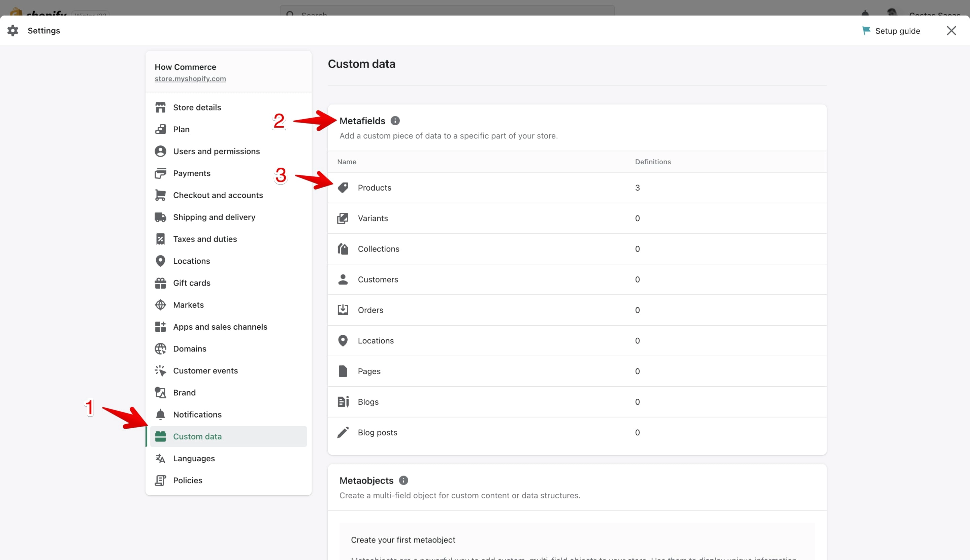Open Blogs metafield definitions
This screenshot has width=970, height=560.
[x=577, y=402]
